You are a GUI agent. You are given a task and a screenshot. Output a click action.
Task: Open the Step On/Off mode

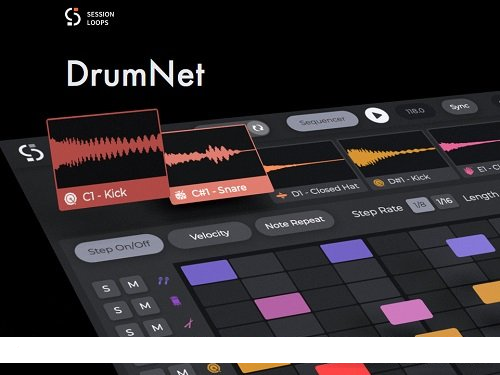[x=119, y=248]
